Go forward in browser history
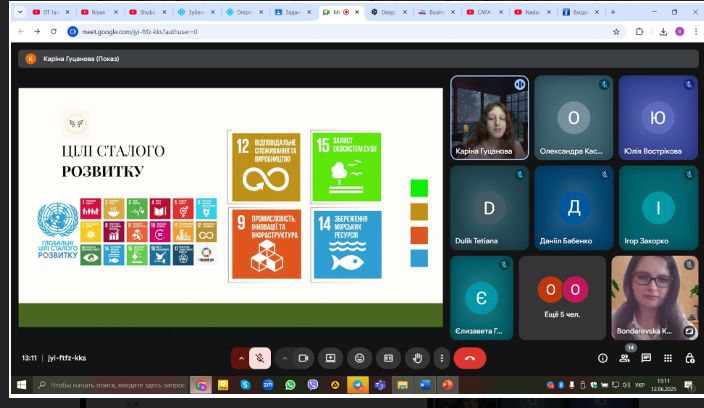This screenshot has width=704, height=408. [x=37, y=31]
